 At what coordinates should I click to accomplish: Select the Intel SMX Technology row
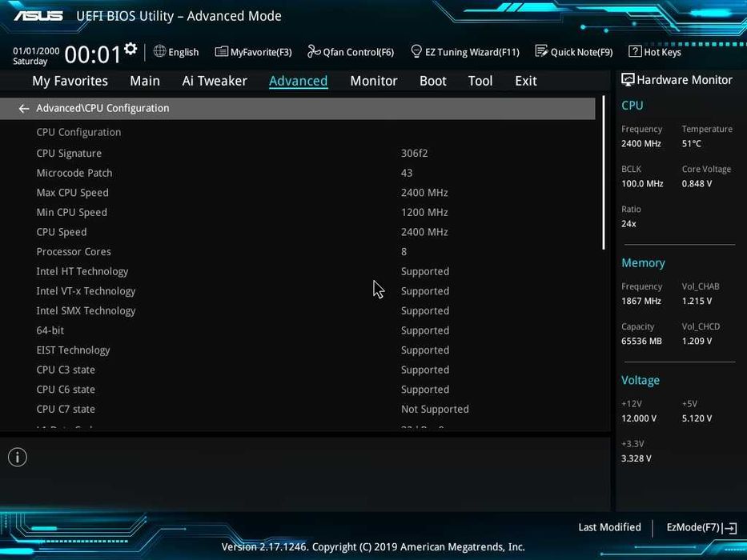[x=297, y=310]
